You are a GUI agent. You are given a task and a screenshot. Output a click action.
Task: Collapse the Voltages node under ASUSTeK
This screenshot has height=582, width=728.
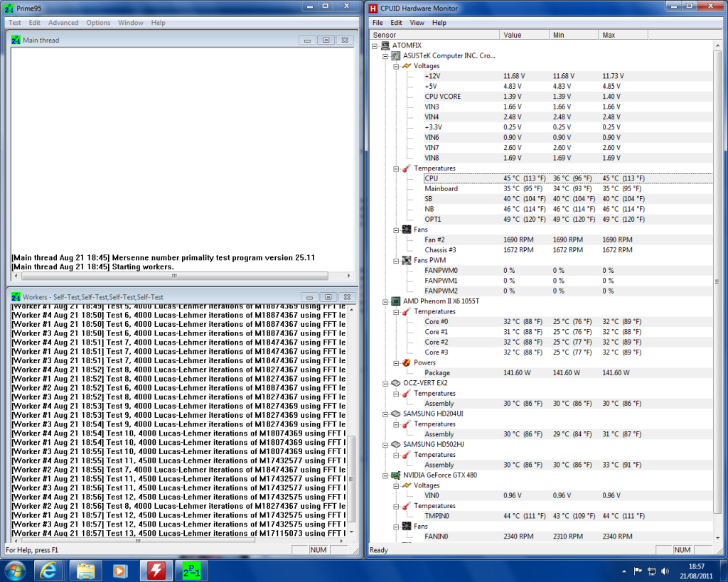[396, 66]
